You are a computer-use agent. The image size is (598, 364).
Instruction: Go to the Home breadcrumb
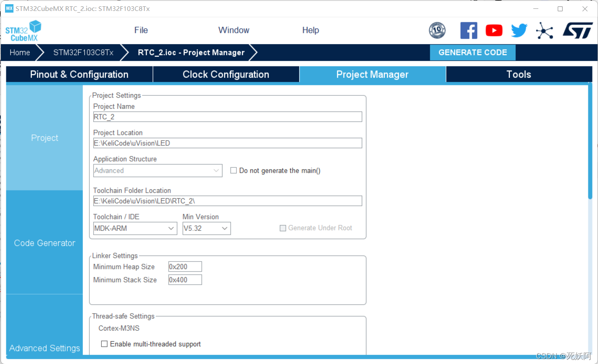pyautogui.click(x=20, y=53)
